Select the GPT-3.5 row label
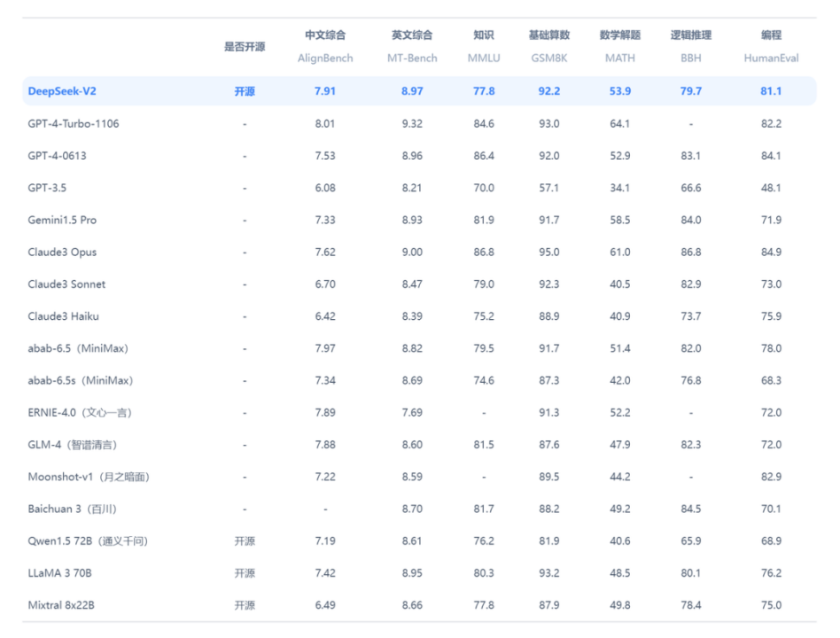Image resolution: width=840 pixels, height=638 pixels. 47,188
